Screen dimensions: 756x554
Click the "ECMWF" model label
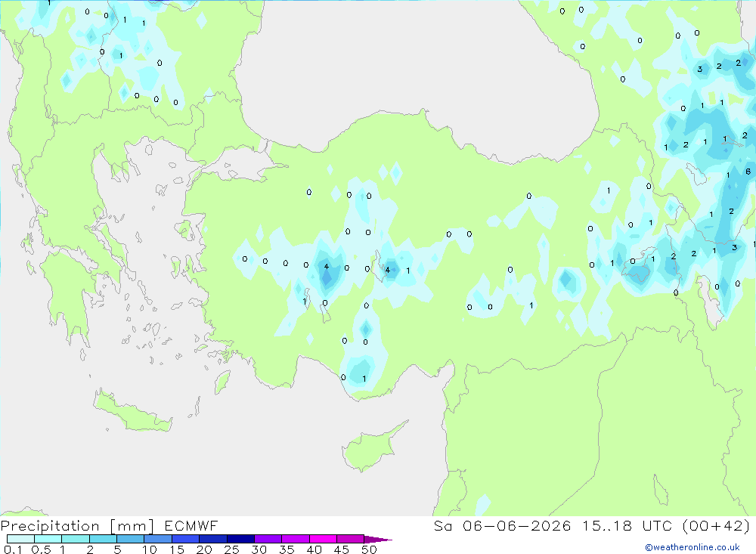tap(191, 525)
